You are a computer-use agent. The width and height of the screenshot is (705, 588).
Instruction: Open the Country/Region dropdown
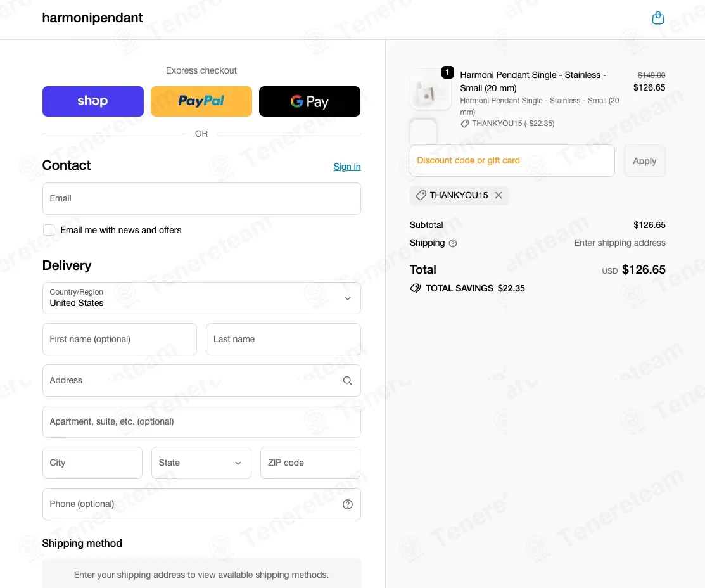click(201, 298)
